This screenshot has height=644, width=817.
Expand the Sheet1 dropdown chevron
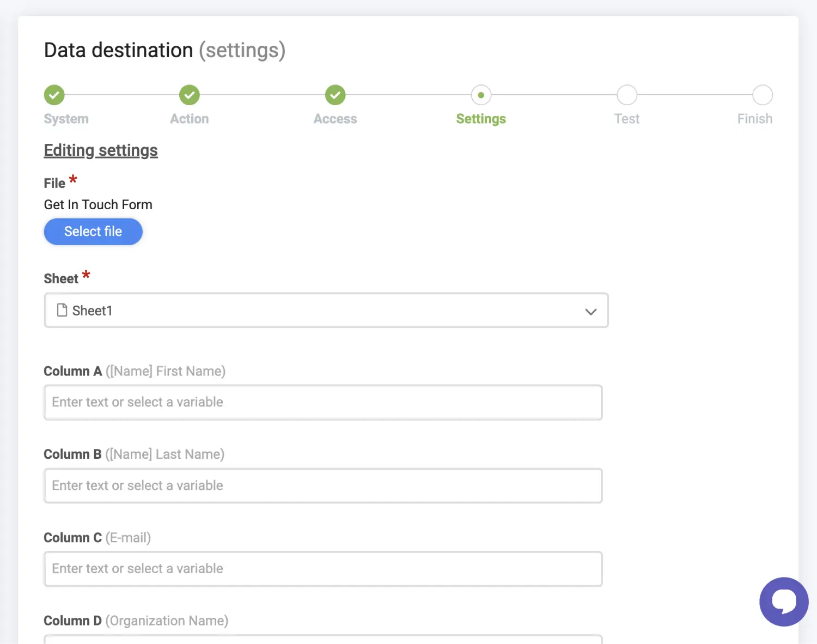tap(591, 312)
